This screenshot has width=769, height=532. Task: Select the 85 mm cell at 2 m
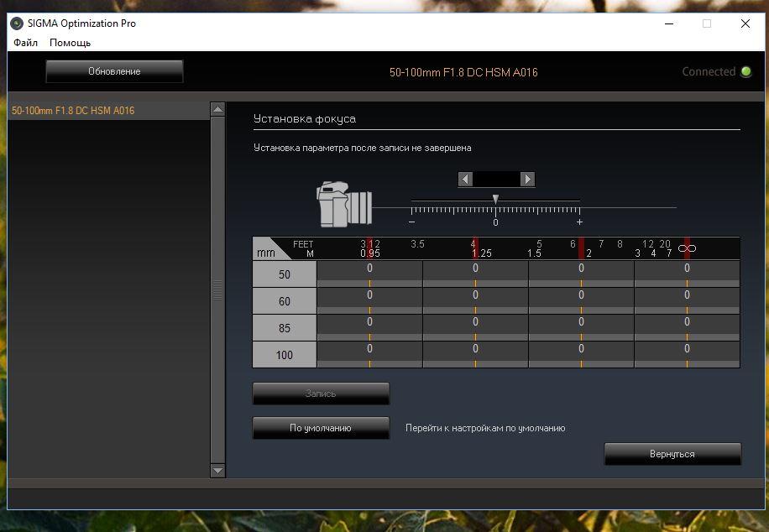coord(581,327)
